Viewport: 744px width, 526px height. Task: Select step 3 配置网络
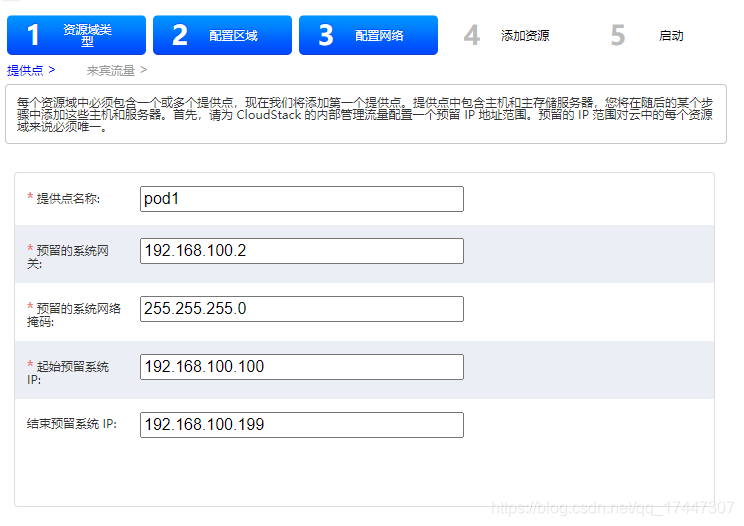pos(368,35)
